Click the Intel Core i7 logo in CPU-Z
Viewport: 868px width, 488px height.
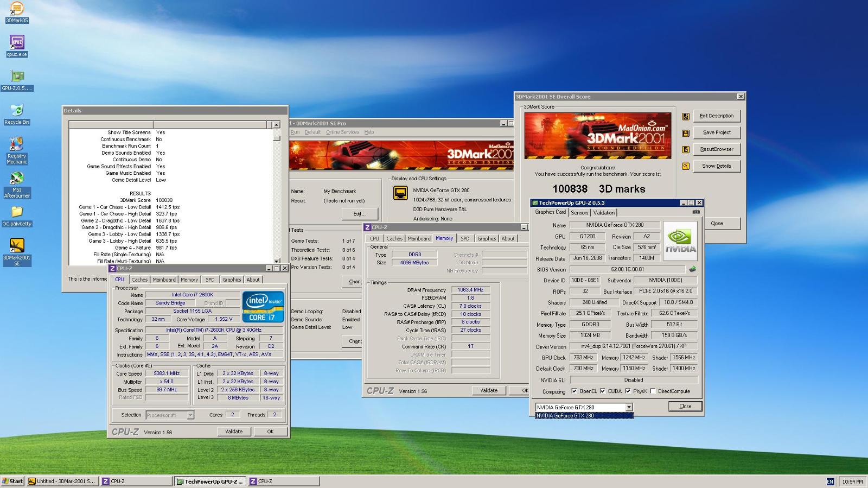[x=263, y=307]
